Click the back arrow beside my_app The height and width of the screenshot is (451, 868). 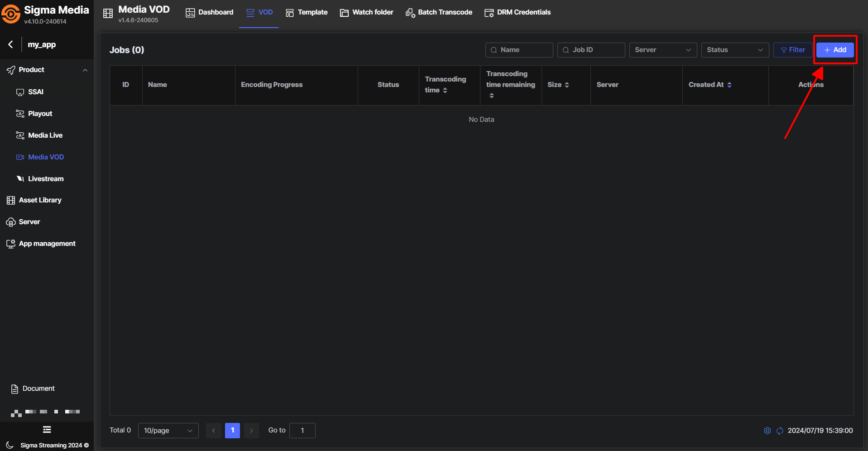(10, 44)
